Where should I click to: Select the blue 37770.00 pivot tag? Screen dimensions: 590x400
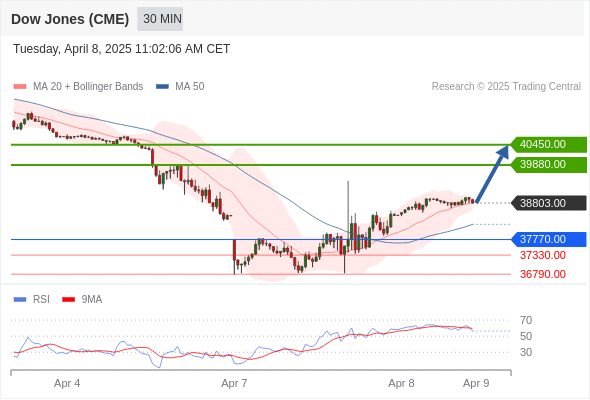tap(548, 239)
